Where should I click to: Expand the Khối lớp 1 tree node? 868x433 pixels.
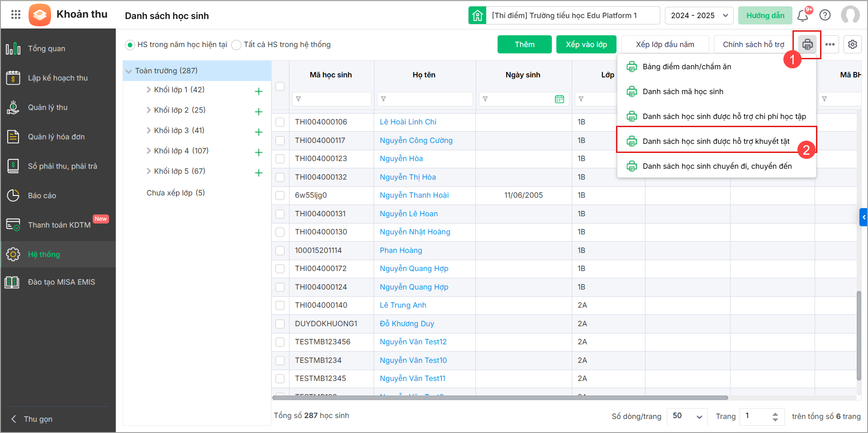click(148, 90)
